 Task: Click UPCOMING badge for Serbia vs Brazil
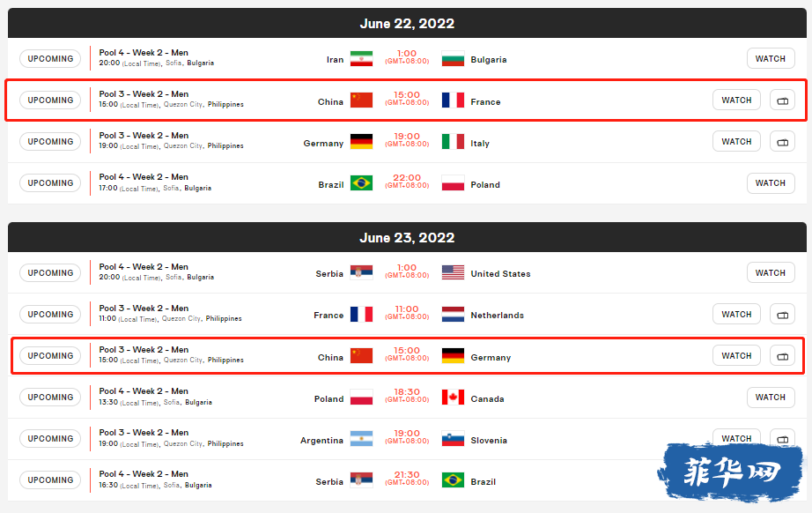(50, 480)
